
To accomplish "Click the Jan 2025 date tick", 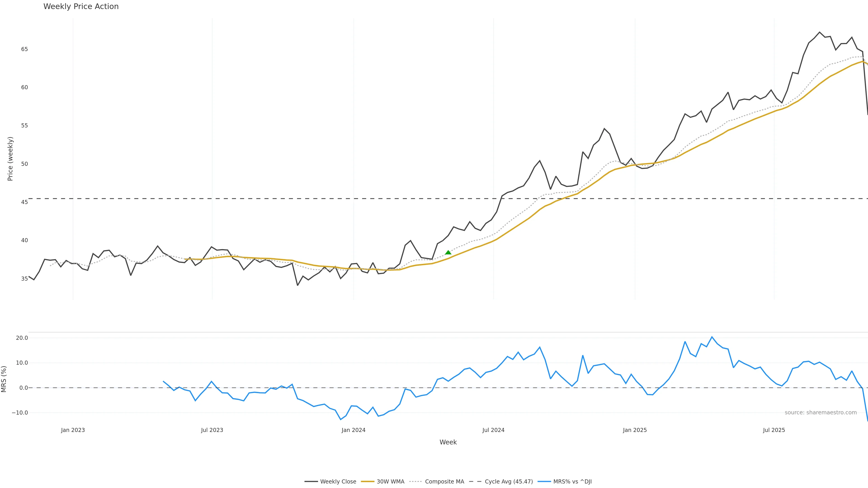I will pos(635,430).
